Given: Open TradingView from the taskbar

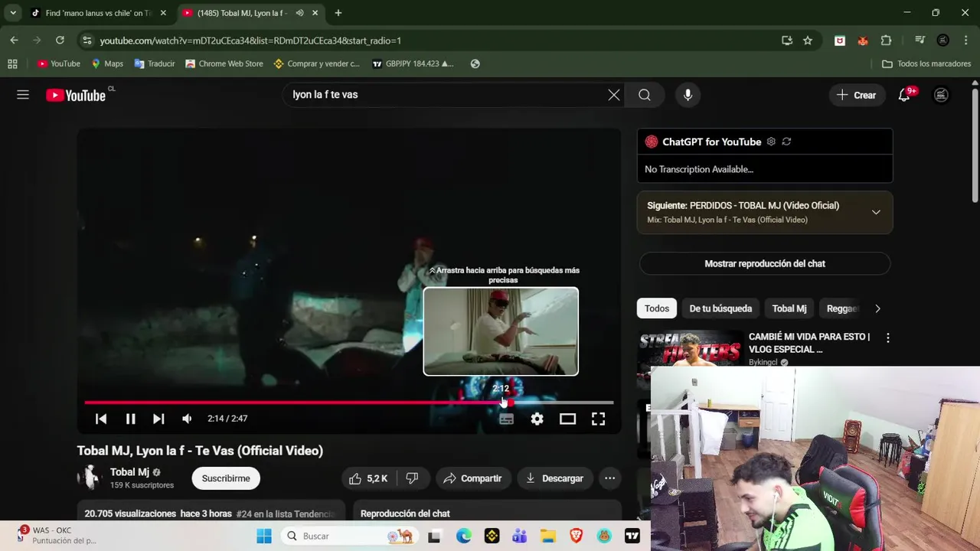Looking at the screenshot, I should tap(632, 536).
